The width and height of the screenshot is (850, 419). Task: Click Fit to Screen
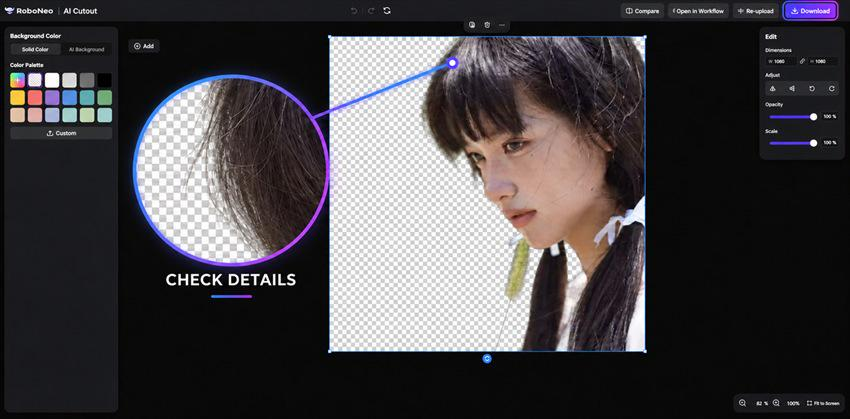tap(823, 403)
